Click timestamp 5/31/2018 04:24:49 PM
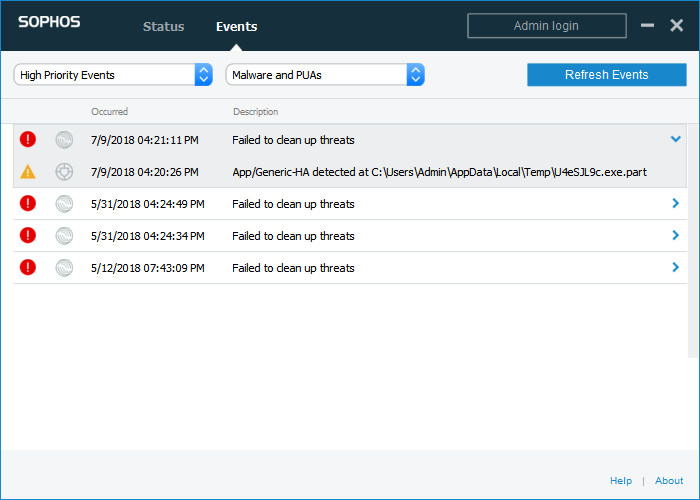 pyautogui.click(x=148, y=204)
